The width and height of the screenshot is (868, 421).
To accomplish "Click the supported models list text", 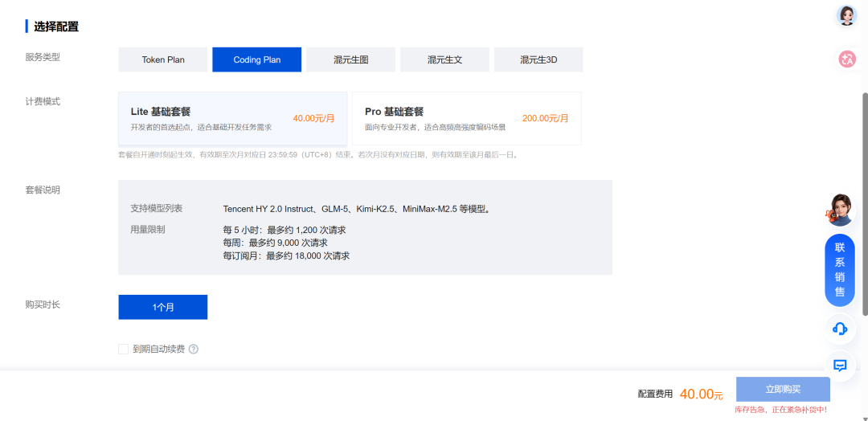I will [x=358, y=209].
